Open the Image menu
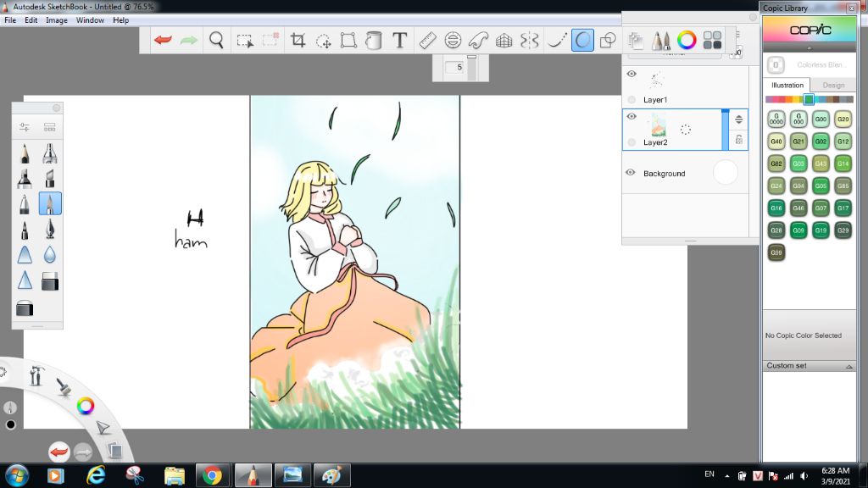The height and width of the screenshot is (488, 868). 57,20
